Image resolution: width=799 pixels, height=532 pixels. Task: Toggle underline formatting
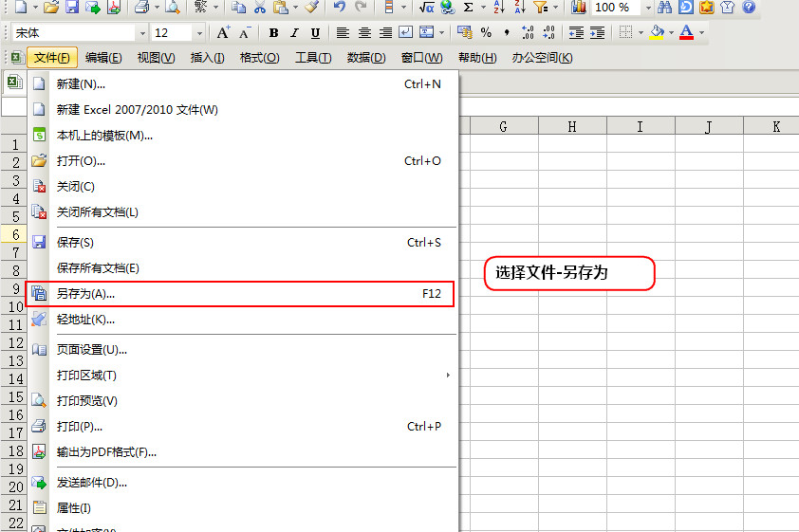[315, 33]
